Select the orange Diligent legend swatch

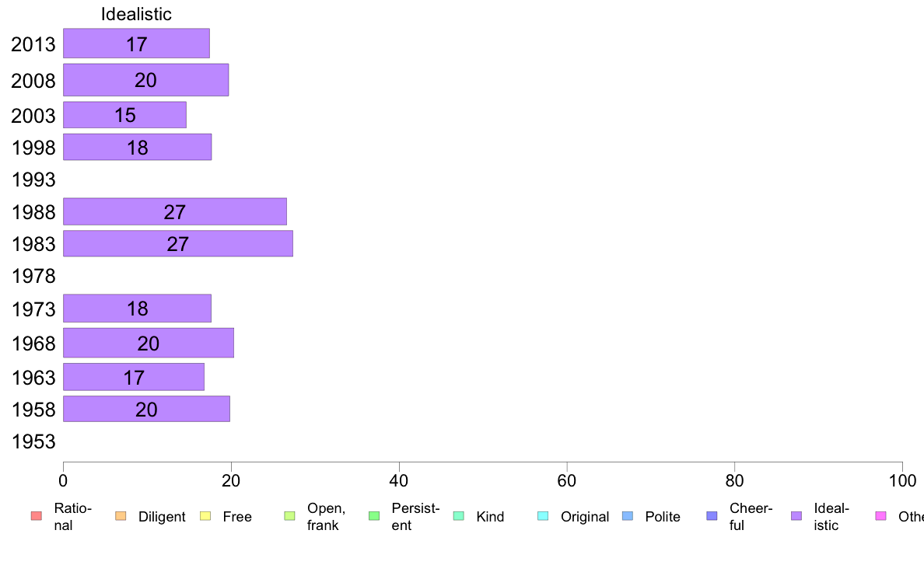click(x=121, y=516)
